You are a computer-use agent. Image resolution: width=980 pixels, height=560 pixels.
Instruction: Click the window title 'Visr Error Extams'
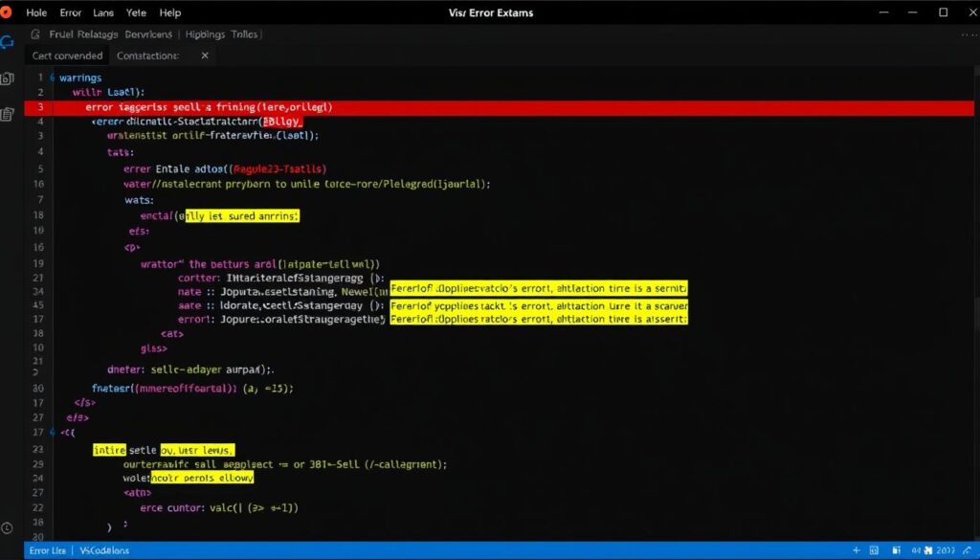pyautogui.click(x=491, y=12)
